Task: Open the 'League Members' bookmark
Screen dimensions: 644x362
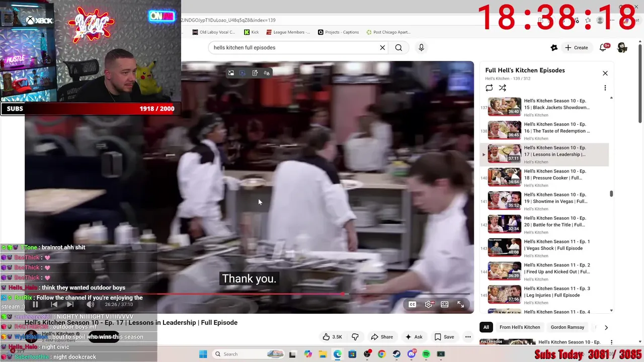Action: tap(288, 32)
